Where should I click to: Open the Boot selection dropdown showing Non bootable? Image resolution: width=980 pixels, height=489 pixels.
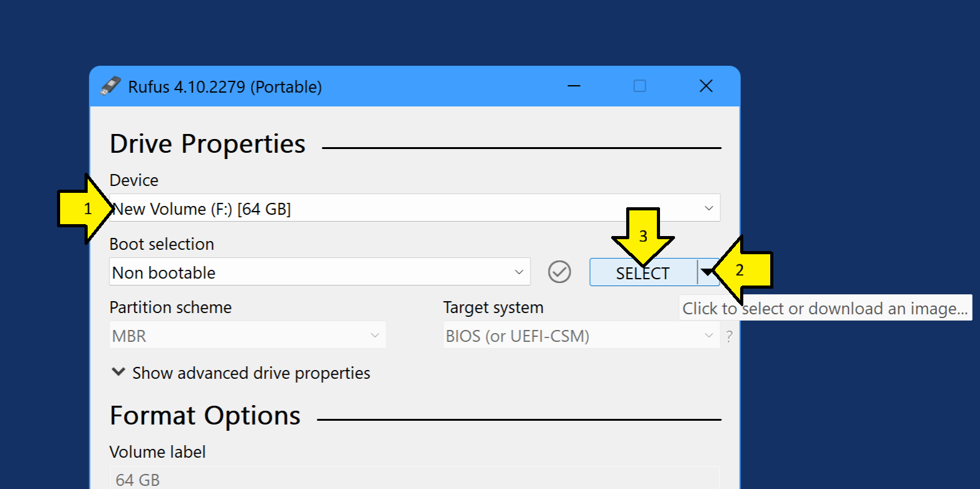319,272
